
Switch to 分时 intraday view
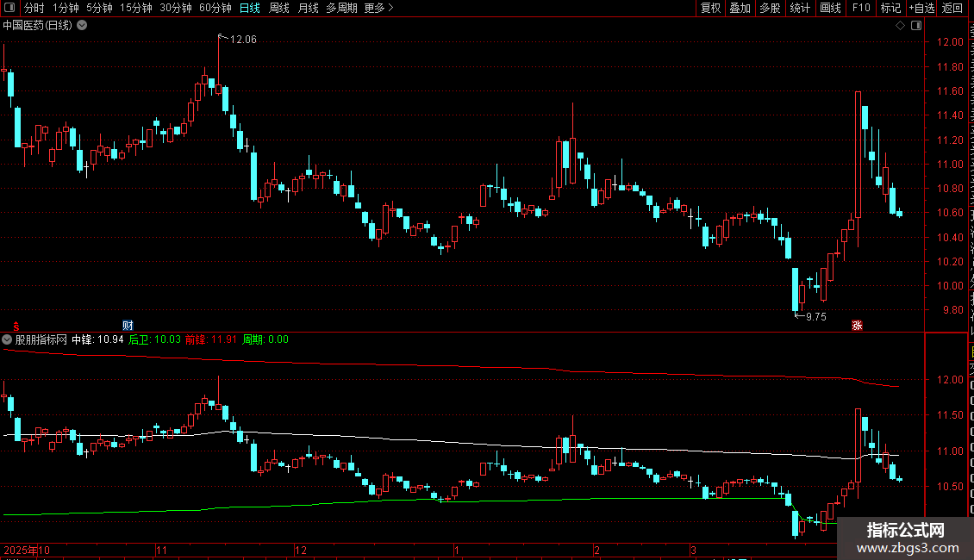(x=34, y=8)
